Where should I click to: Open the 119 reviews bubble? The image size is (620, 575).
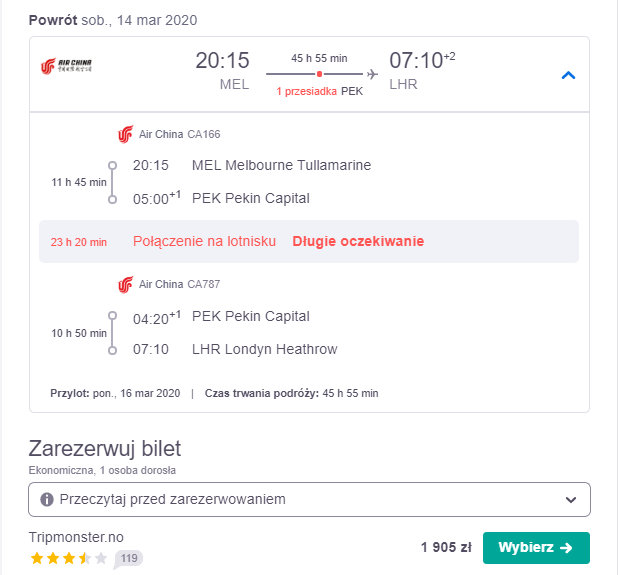pyautogui.click(x=128, y=559)
